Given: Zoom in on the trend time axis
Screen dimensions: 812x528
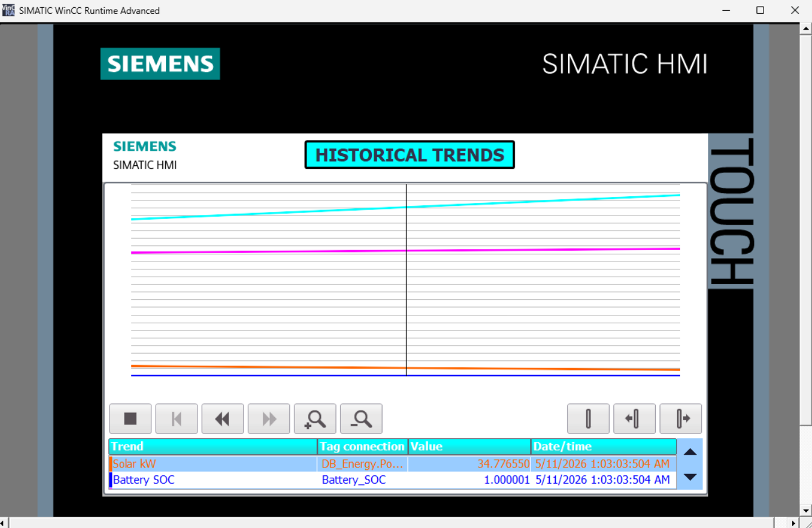Looking at the screenshot, I should (315, 418).
